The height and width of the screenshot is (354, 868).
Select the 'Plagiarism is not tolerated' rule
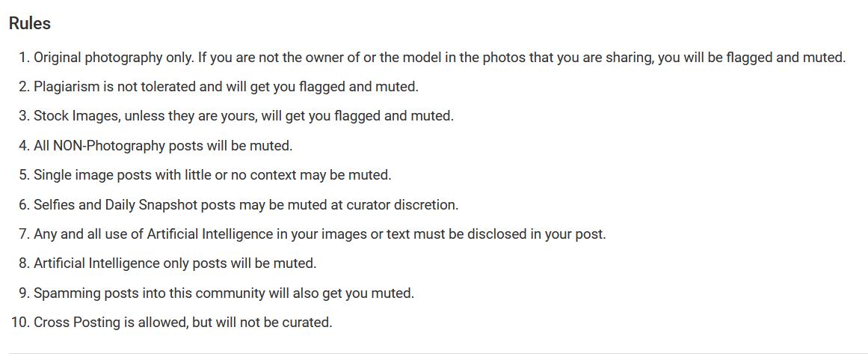pyautogui.click(x=226, y=87)
